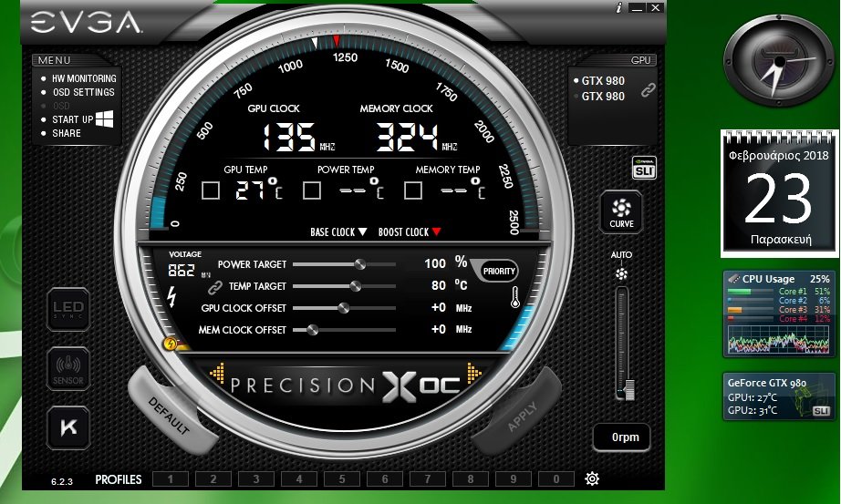This screenshot has width=841, height=504.
Task: Click the SLI sync link icon
Action: 648,90
